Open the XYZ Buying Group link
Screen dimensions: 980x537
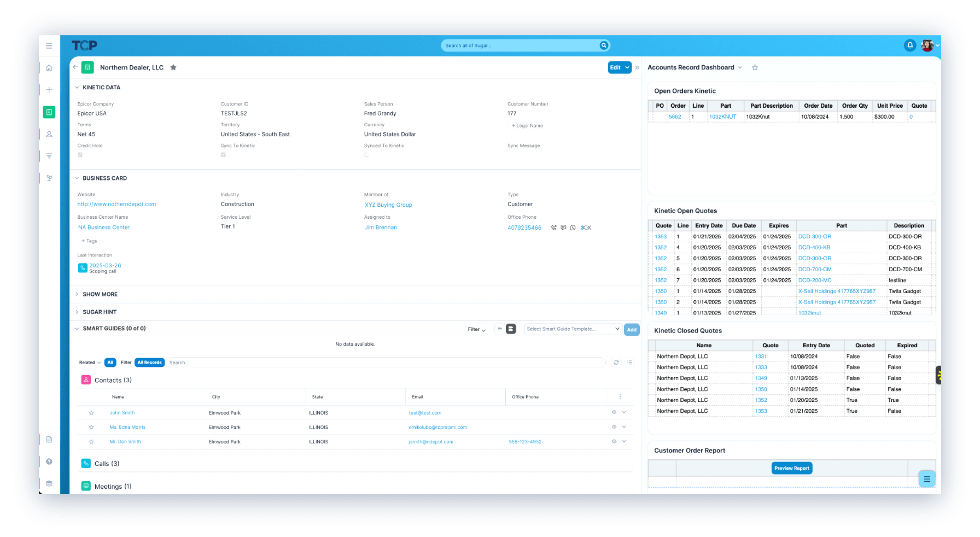(388, 205)
